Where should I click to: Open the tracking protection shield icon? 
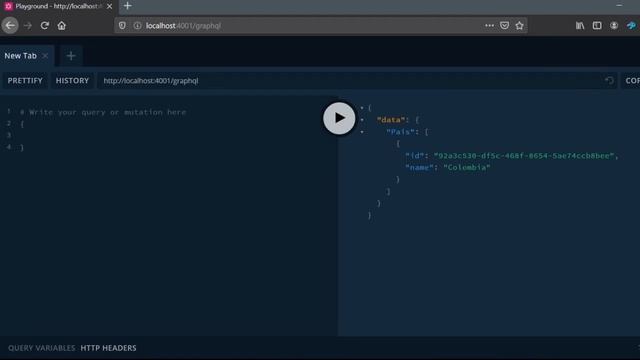click(122, 25)
